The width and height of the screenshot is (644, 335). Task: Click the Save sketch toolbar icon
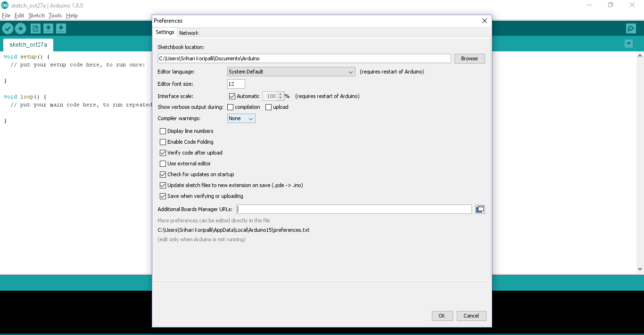pyautogui.click(x=61, y=28)
